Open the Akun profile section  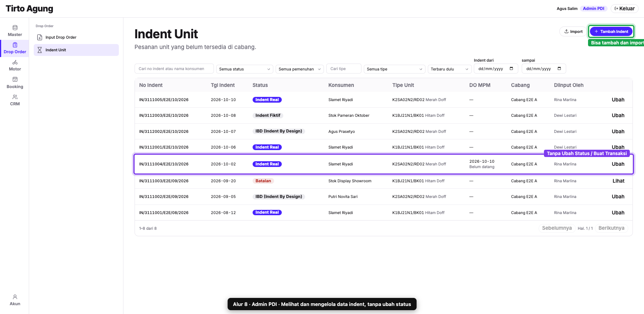pos(15,300)
